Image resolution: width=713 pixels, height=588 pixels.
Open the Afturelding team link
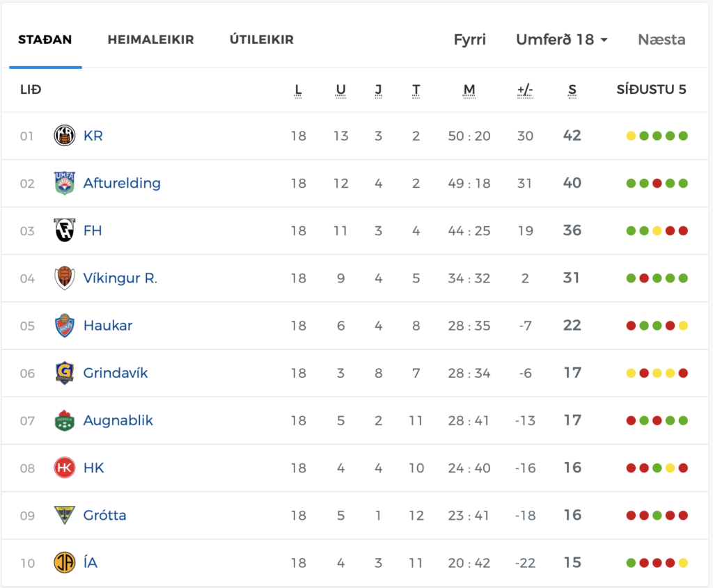pyautogui.click(x=122, y=183)
